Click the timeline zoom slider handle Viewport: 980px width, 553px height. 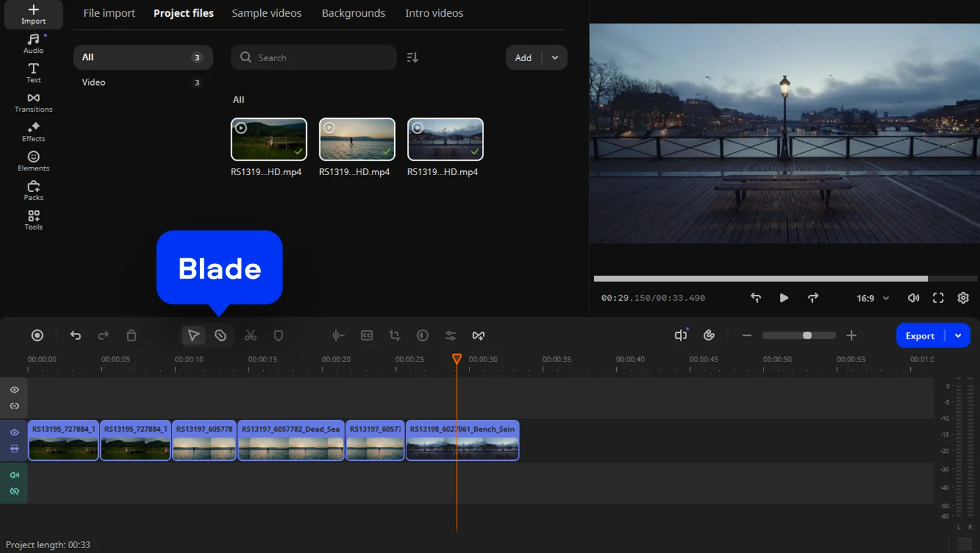(807, 335)
